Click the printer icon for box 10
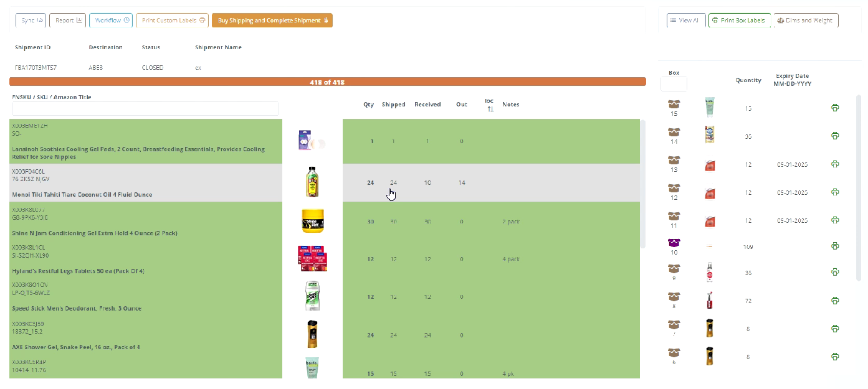868x389 pixels. point(835,246)
